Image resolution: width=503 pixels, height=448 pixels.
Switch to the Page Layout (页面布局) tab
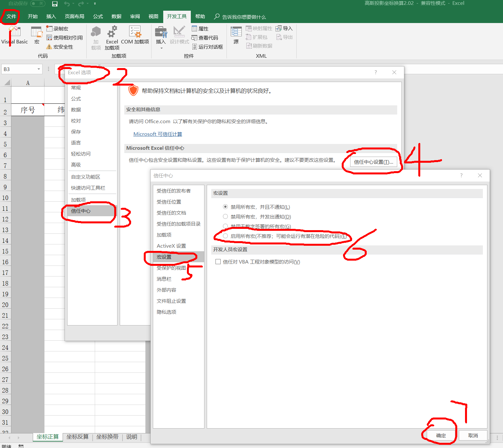point(75,16)
